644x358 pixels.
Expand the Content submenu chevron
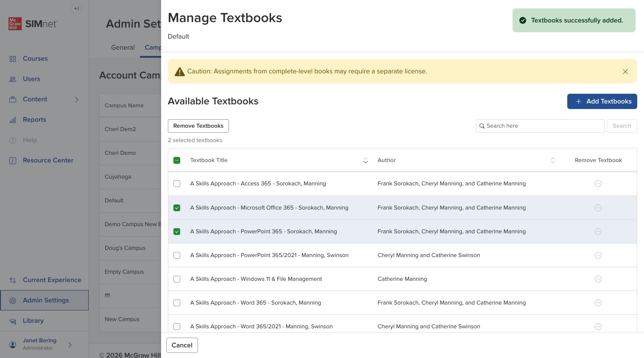coord(77,100)
